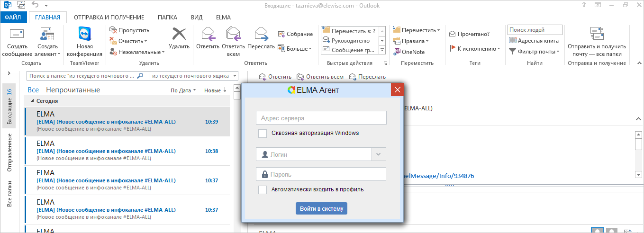Open the Переместить (Move) dropdown
The image size is (644, 233).
pos(417,30)
